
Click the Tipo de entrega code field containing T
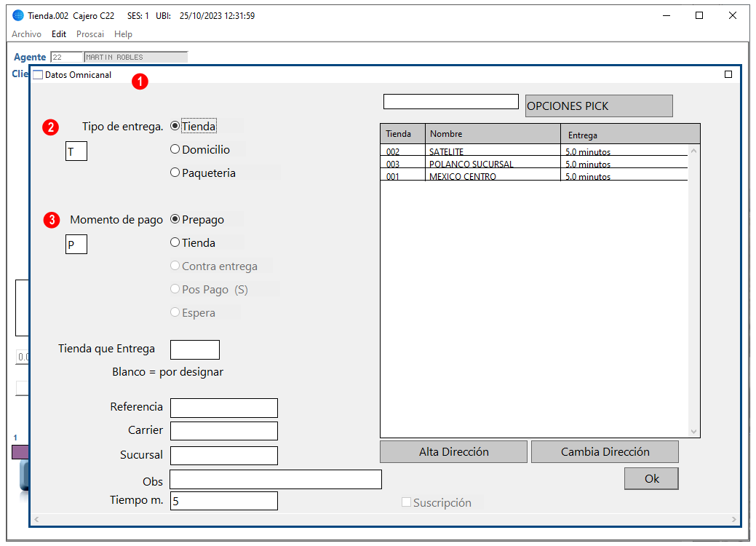pyautogui.click(x=76, y=151)
